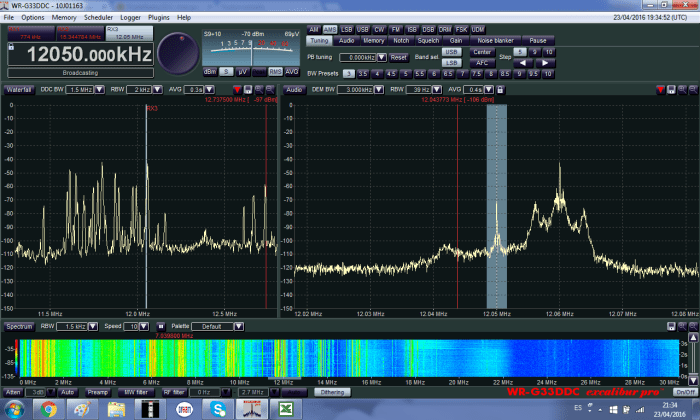
Task: Click the 12050.000 kHz frequency display
Action: click(79, 55)
